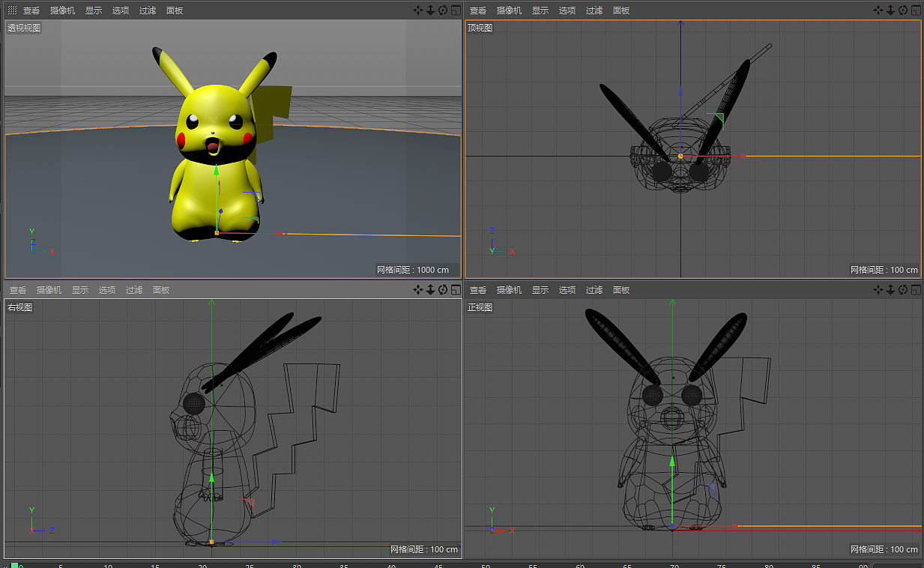Open the 摄像机 menu of top viewport
This screenshot has height=568, width=924.
coord(509,10)
